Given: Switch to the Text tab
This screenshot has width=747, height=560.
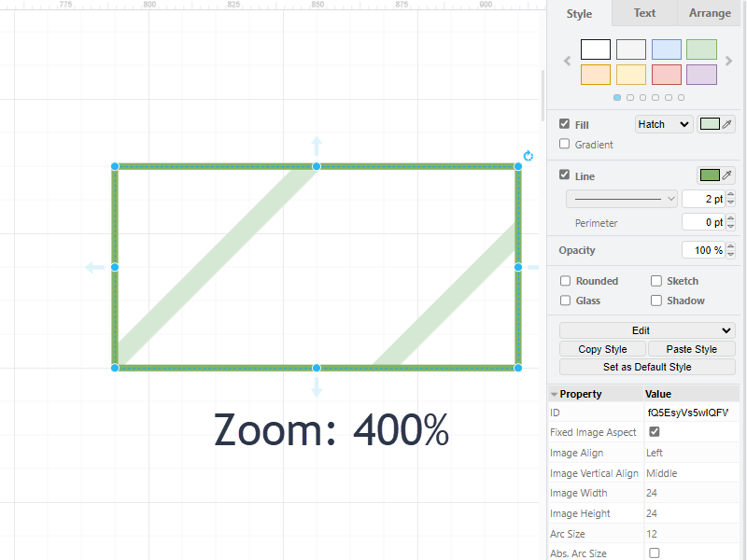Looking at the screenshot, I should point(644,13).
